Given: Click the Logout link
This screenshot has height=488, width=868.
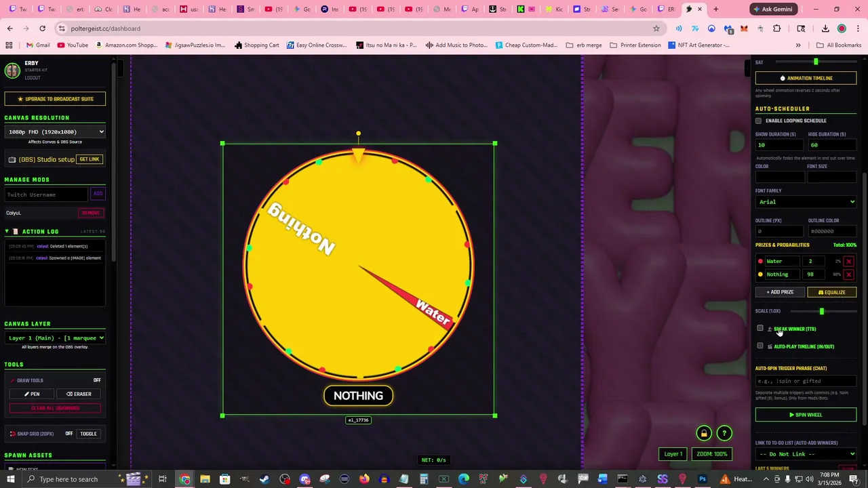Looking at the screenshot, I should (33, 77).
